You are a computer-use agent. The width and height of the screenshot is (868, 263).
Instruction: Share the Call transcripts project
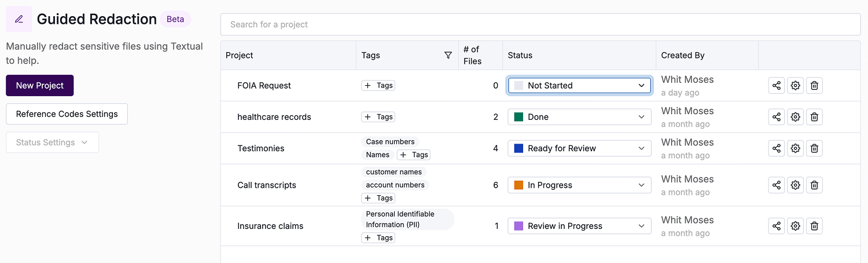click(x=777, y=185)
